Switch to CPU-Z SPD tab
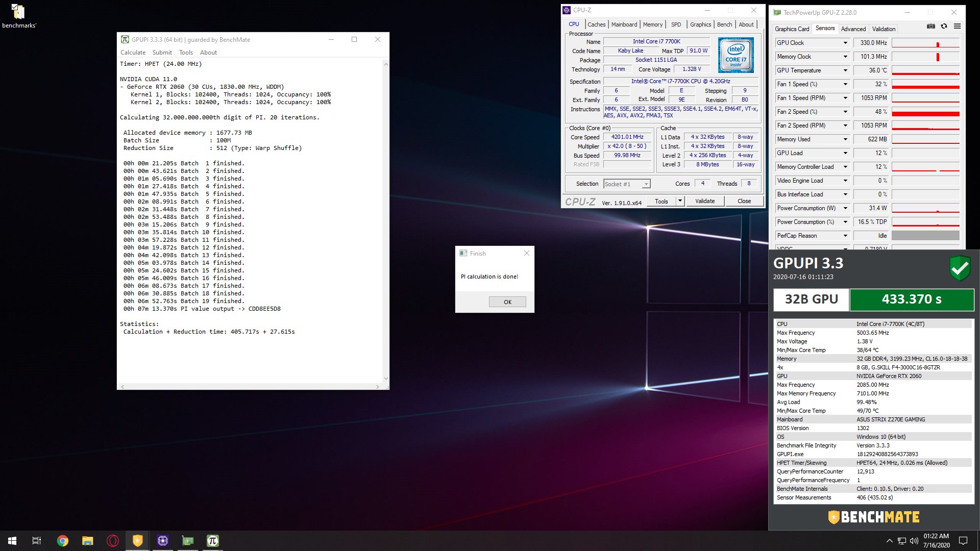 click(676, 24)
